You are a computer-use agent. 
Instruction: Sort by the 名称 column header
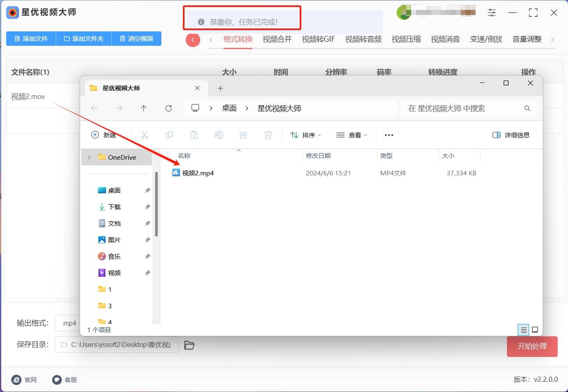point(184,156)
